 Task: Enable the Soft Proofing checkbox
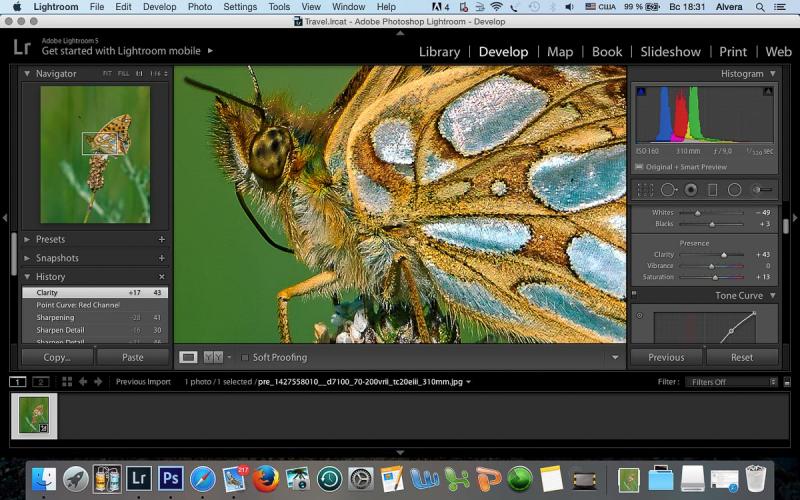pos(244,358)
